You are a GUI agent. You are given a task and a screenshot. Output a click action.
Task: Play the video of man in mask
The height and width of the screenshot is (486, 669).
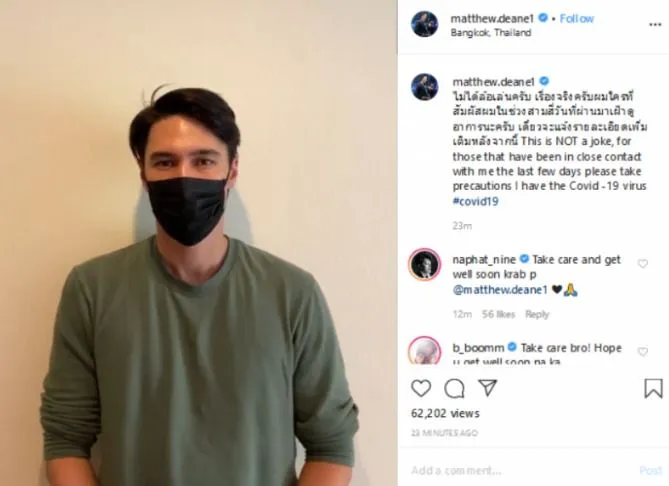[x=199, y=243]
